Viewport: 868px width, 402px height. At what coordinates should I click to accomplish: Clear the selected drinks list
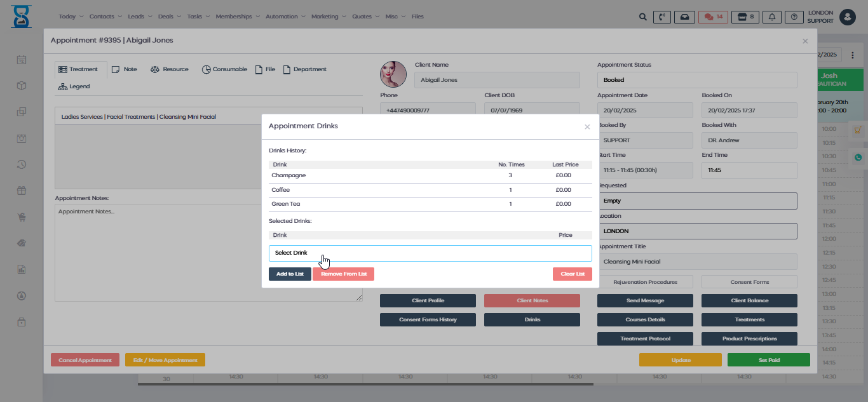point(572,274)
